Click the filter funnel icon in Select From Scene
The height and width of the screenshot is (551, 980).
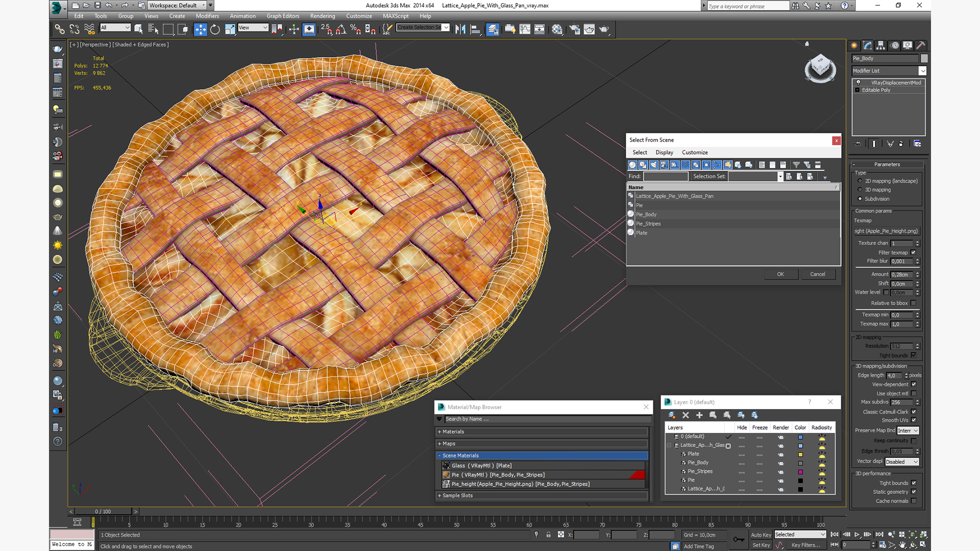pos(796,165)
